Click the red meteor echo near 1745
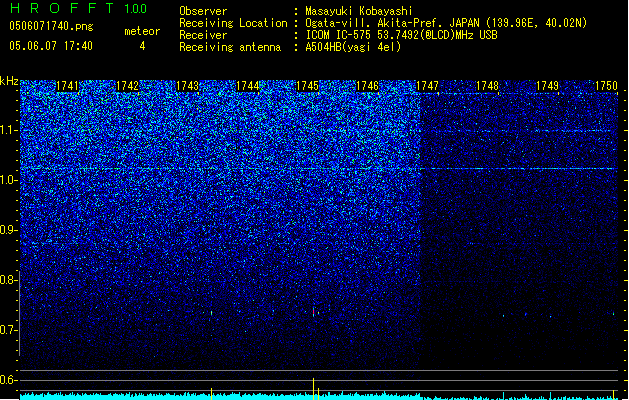 click(313, 312)
